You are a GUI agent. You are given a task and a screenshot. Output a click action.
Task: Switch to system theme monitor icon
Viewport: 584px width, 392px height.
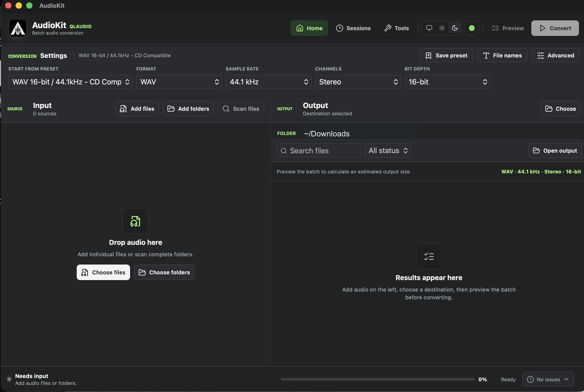point(429,28)
